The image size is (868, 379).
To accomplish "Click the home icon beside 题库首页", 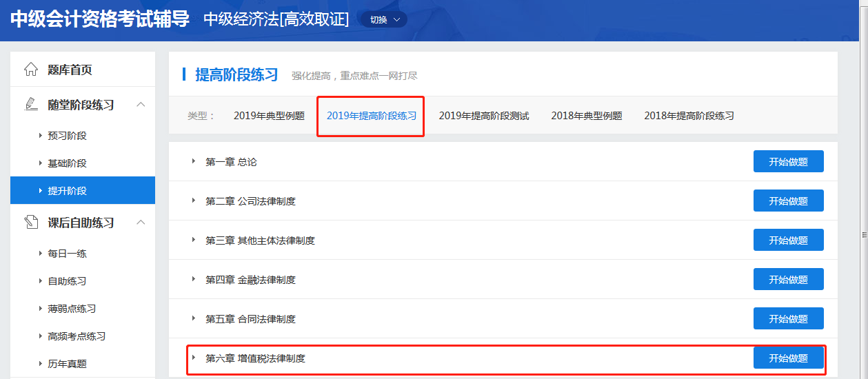I will [31, 70].
